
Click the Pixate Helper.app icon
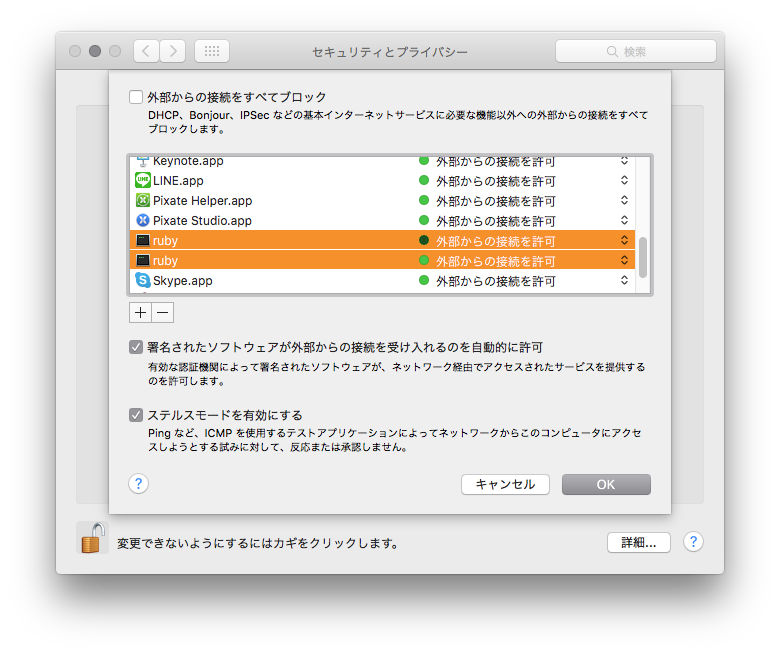tap(143, 200)
